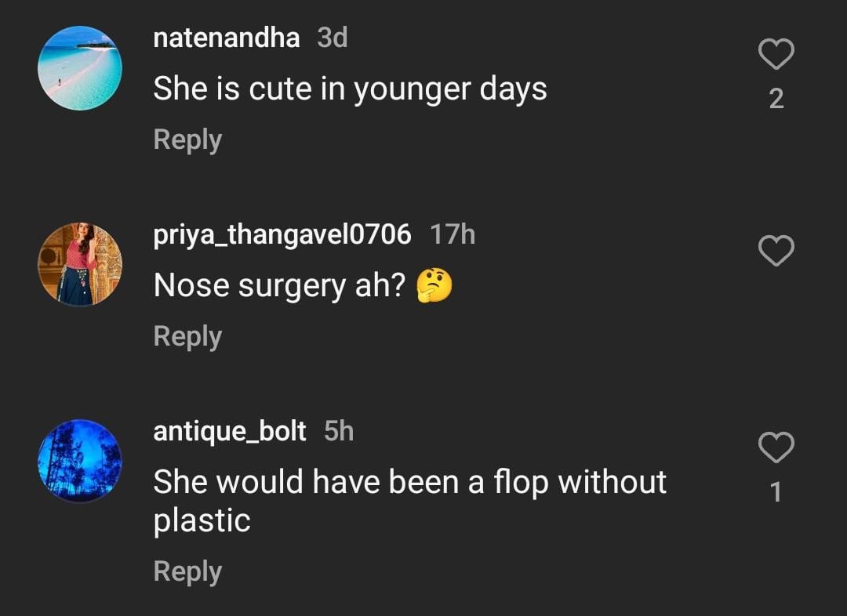Reply to the "Nose surgery ah?" comment
Image resolution: width=847 pixels, height=616 pixels.
(187, 336)
